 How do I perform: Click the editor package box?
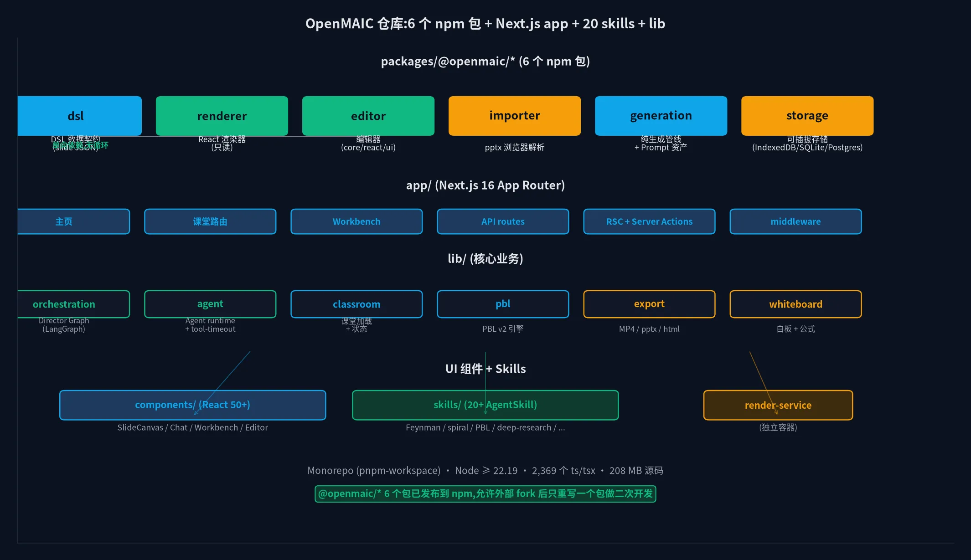pyautogui.click(x=368, y=116)
